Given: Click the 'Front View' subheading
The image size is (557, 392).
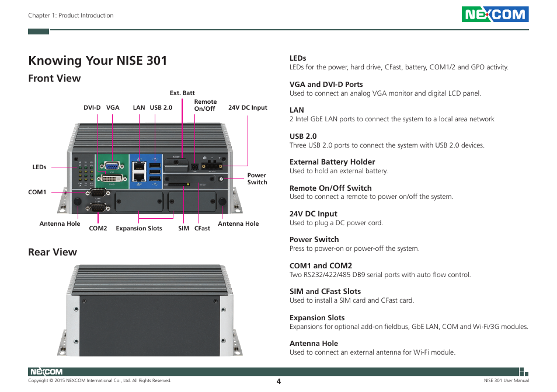Looking at the screenshot, I should tap(54, 78).
